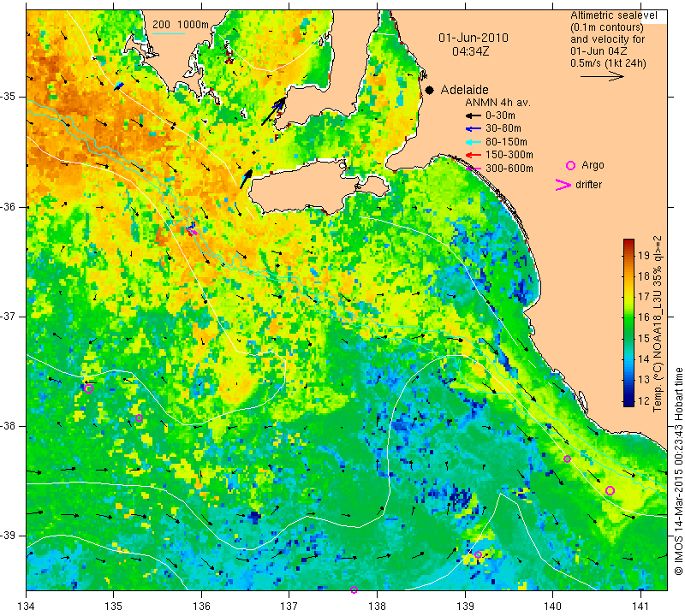Click the '150-300m' legend label
685x616 pixels.
pos(509,155)
